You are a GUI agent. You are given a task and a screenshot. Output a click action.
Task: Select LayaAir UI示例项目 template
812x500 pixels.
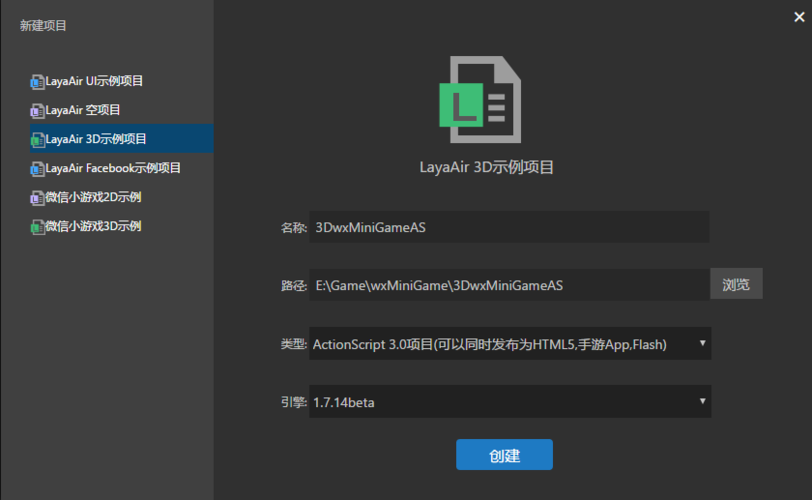click(x=122, y=81)
